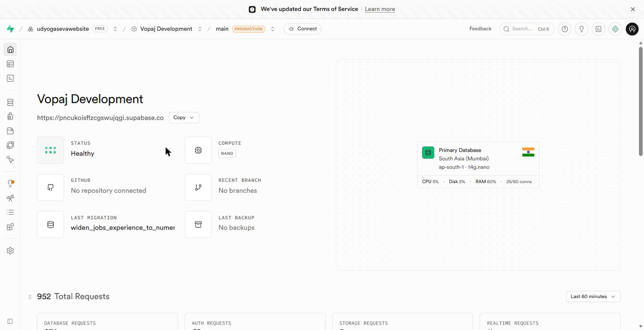Open the Primary Database card
This screenshot has width=644, height=330.
[478, 165]
